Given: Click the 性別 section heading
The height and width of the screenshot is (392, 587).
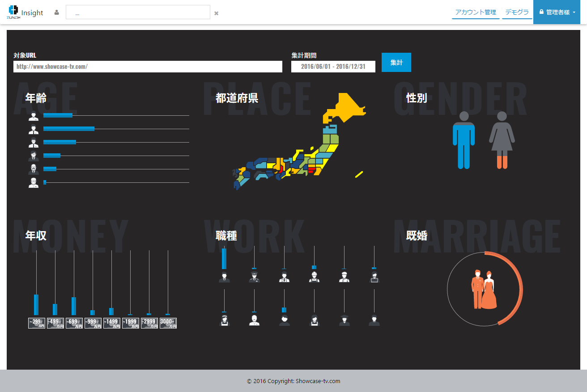Looking at the screenshot, I should (417, 98).
